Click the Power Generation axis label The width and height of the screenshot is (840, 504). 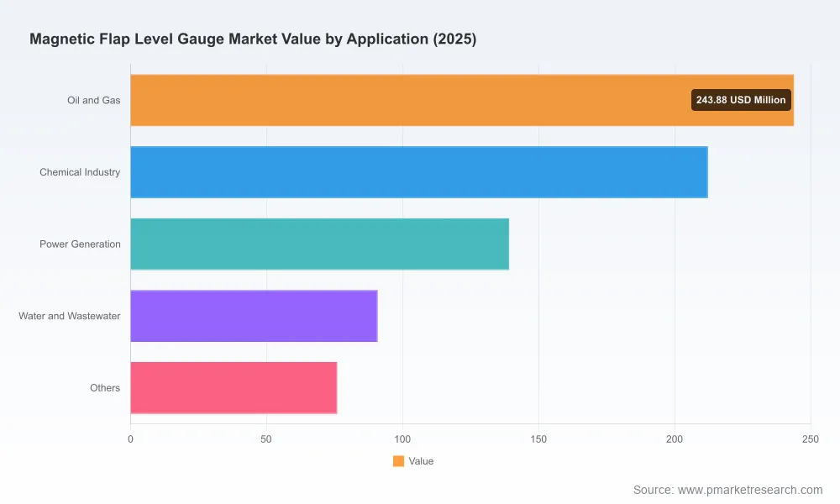[80, 244]
